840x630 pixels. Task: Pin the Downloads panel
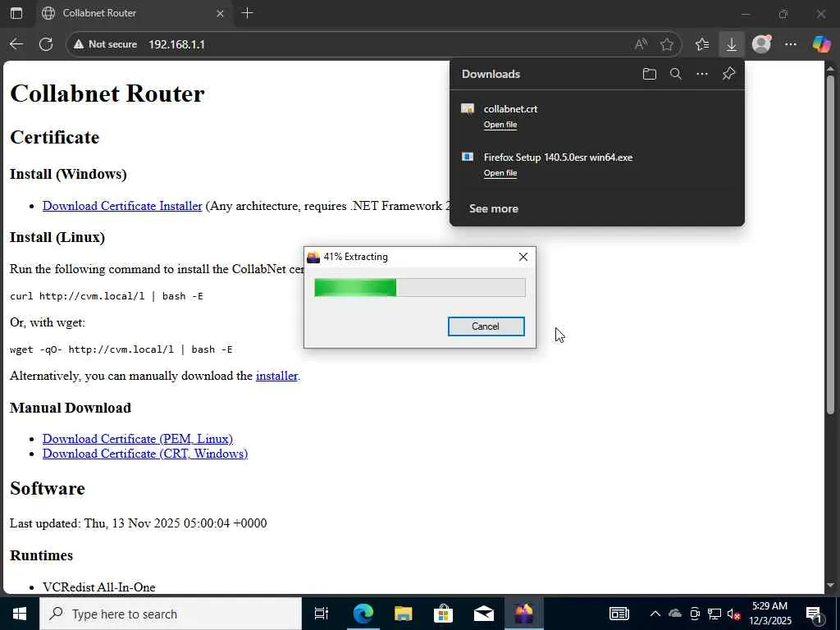(x=728, y=74)
